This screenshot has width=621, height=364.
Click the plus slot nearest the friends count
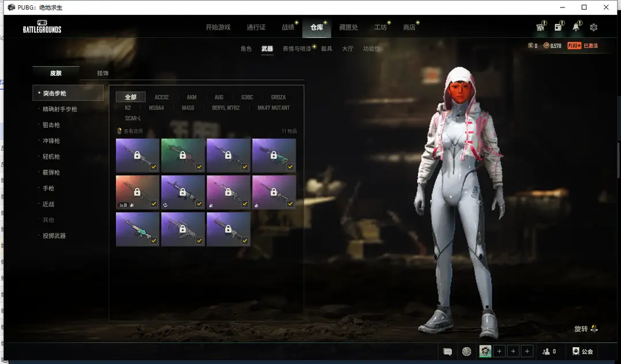pos(527,351)
